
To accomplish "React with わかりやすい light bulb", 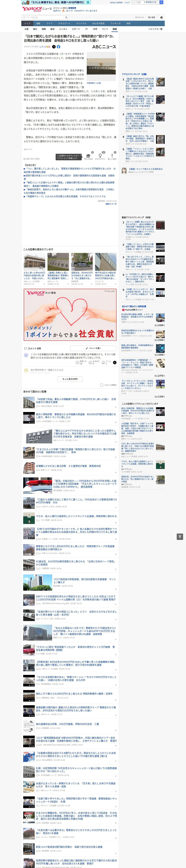I will click(x=100, y=157).
